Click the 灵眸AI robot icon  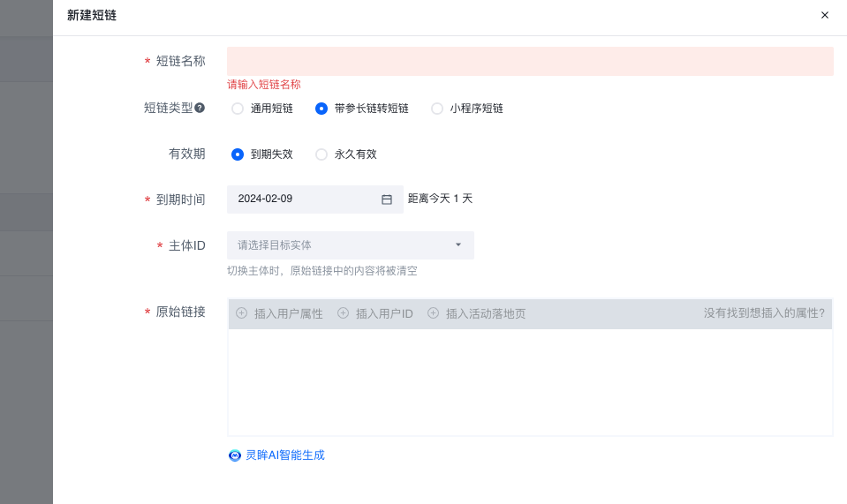[235, 455]
